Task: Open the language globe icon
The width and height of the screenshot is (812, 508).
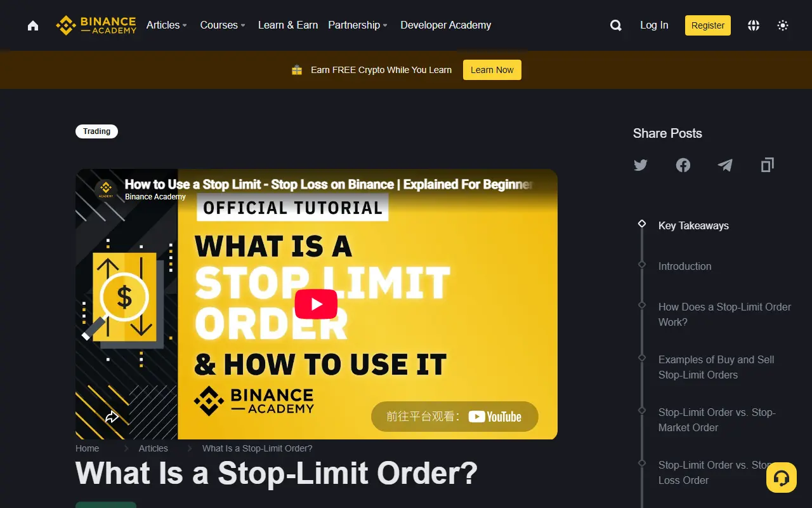Action: [x=754, y=25]
